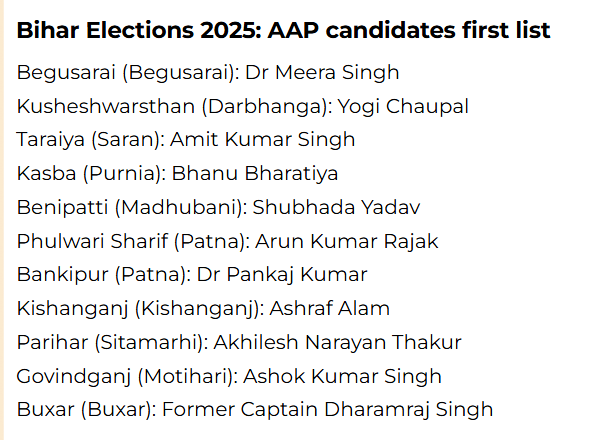
Task: Click the Parihar Akhilesh Narayan Thakur line
Action: [x=239, y=343]
